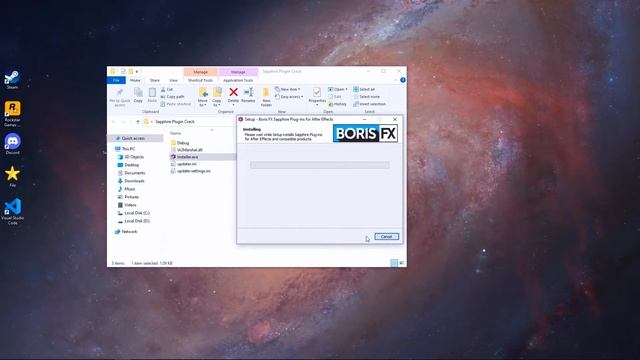Open Local Disk (D:) in navigation pane
The width and height of the screenshot is (640, 360).
tap(137, 221)
